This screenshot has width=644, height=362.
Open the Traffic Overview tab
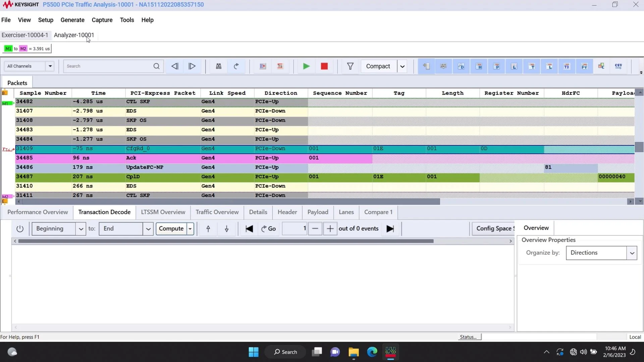tap(217, 212)
